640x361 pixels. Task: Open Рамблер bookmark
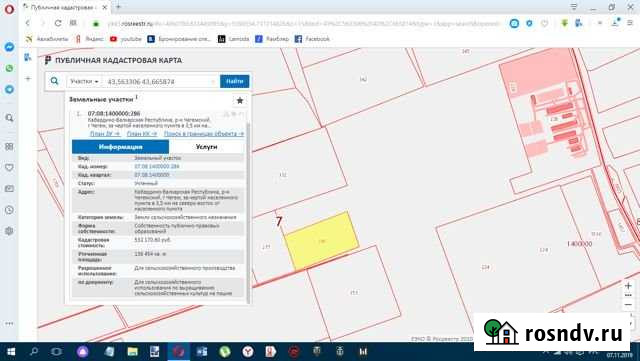tap(272, 39)
